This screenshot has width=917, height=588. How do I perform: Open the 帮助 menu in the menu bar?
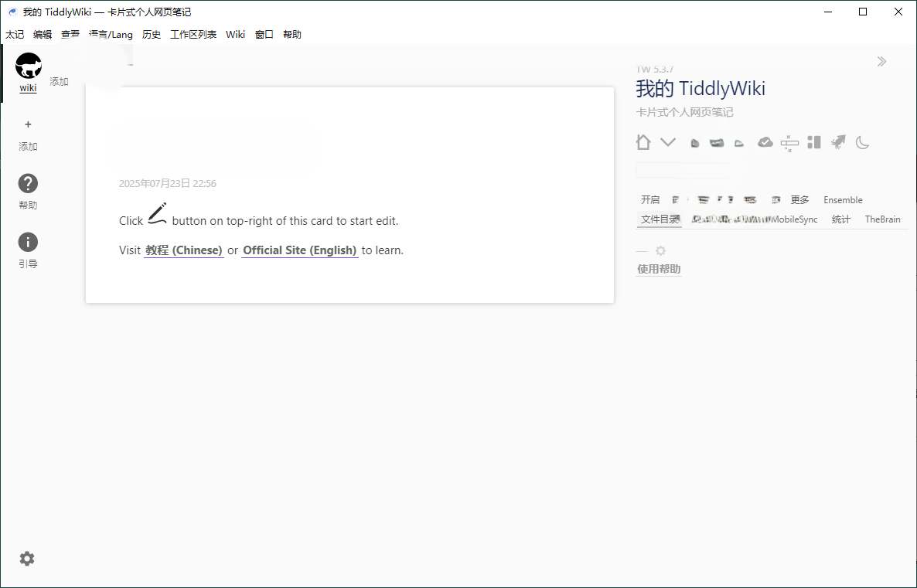(x=292, y=35)
